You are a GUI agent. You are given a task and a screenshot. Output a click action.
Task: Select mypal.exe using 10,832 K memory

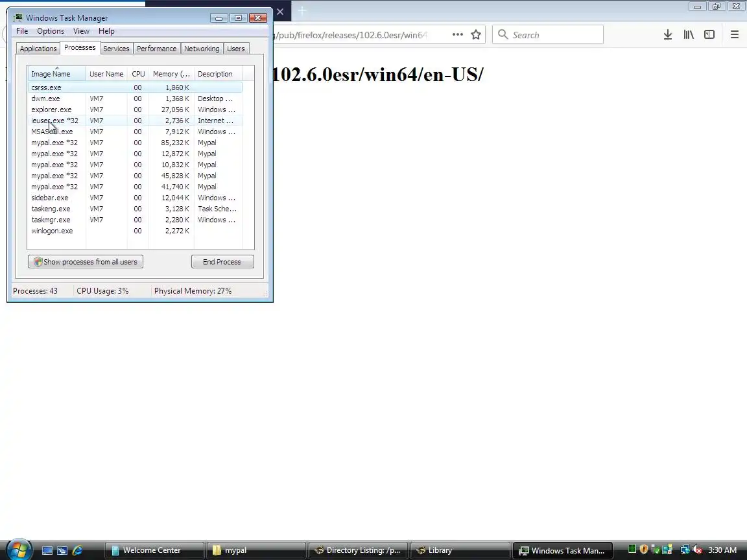tap(135, 164)
